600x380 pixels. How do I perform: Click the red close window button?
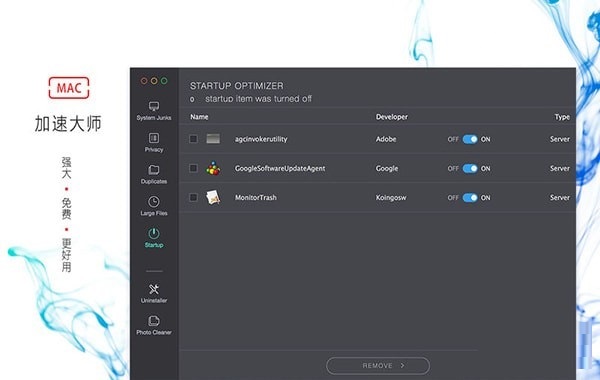[x=144, y=81]
